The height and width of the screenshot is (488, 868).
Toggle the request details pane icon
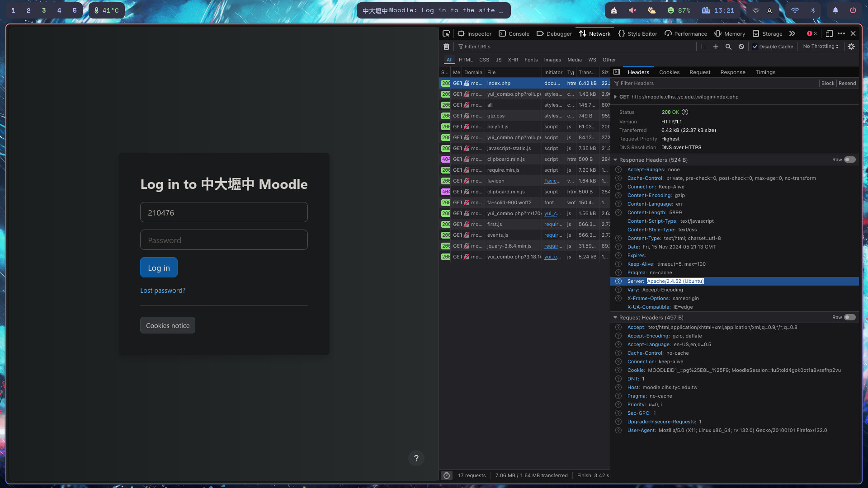point(617,72)
